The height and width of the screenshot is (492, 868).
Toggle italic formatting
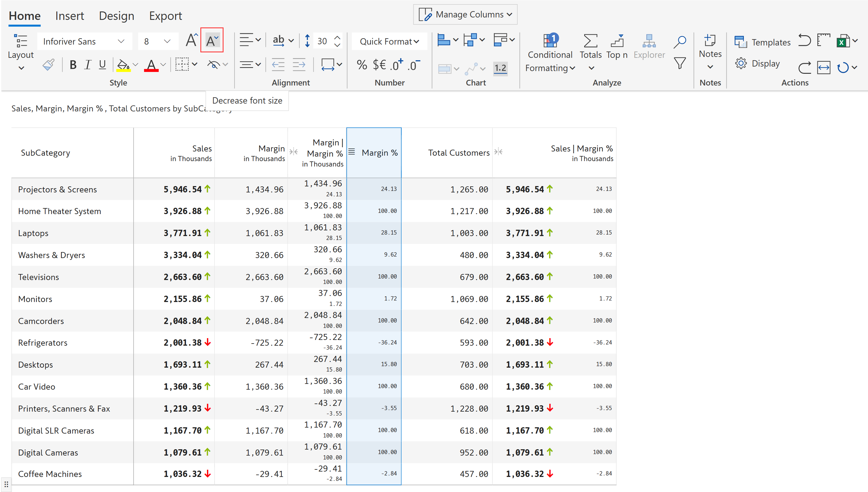(88, 64)
